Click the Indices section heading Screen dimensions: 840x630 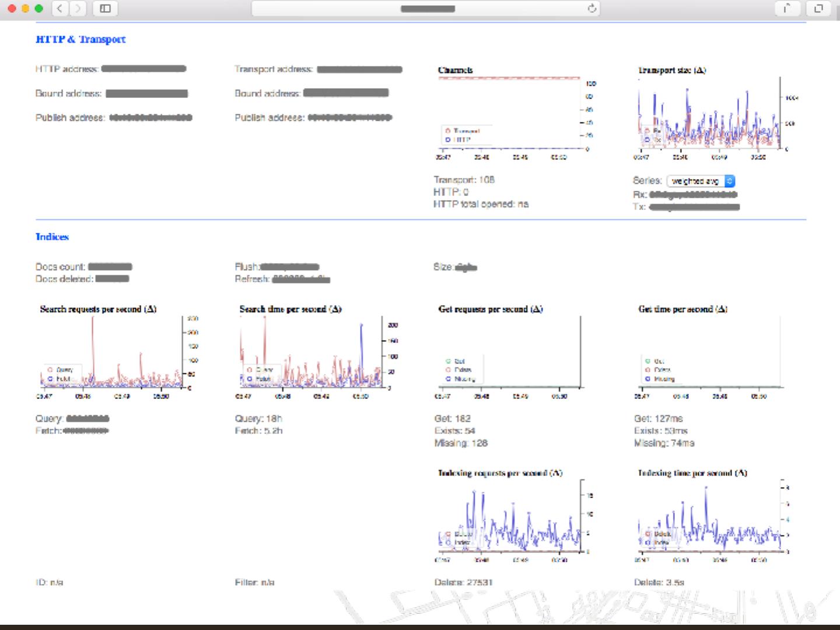click(x=52, y=236)
